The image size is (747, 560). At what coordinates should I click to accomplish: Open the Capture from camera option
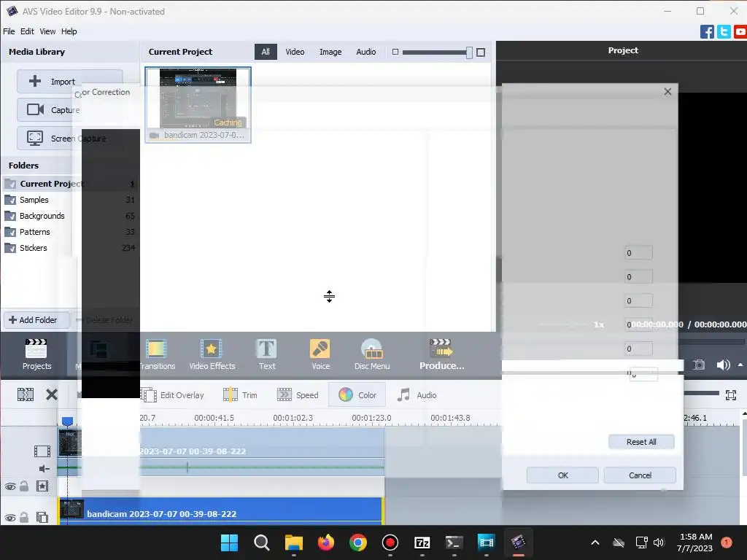click(x=69, y=110)
